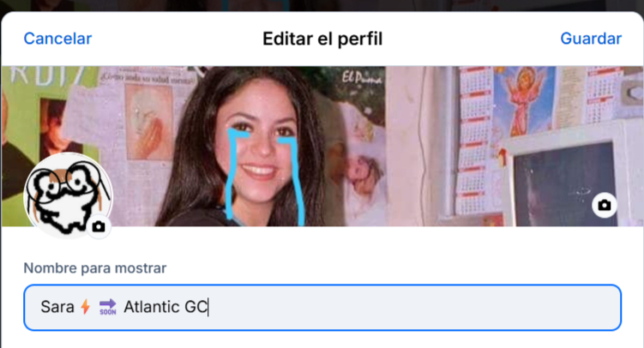Click the lightning bolt emoji in name
The image size is (644, 348).
point(85,307)
